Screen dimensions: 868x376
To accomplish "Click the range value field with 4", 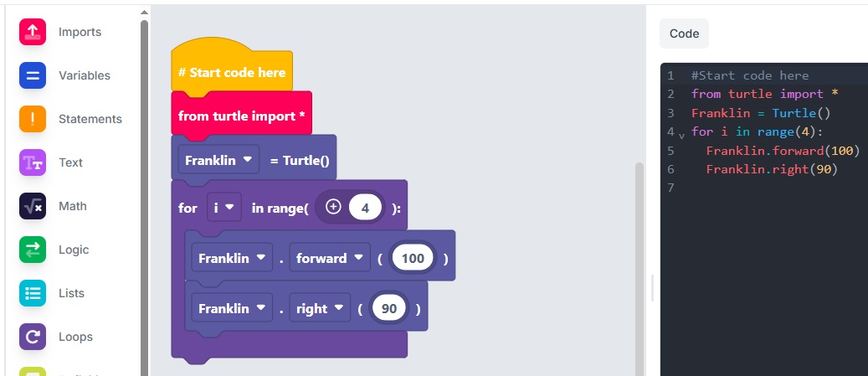I will (365, 208).
